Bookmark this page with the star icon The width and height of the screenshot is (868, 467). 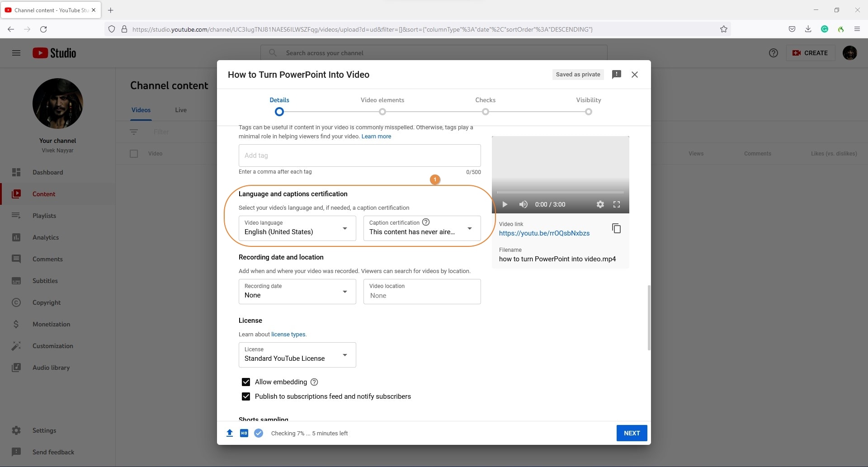[x=724, y=29]
